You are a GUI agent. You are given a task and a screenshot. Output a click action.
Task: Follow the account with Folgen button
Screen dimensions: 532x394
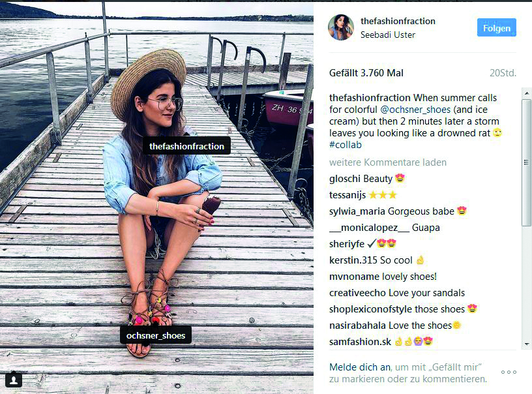(x=497, y=27)
